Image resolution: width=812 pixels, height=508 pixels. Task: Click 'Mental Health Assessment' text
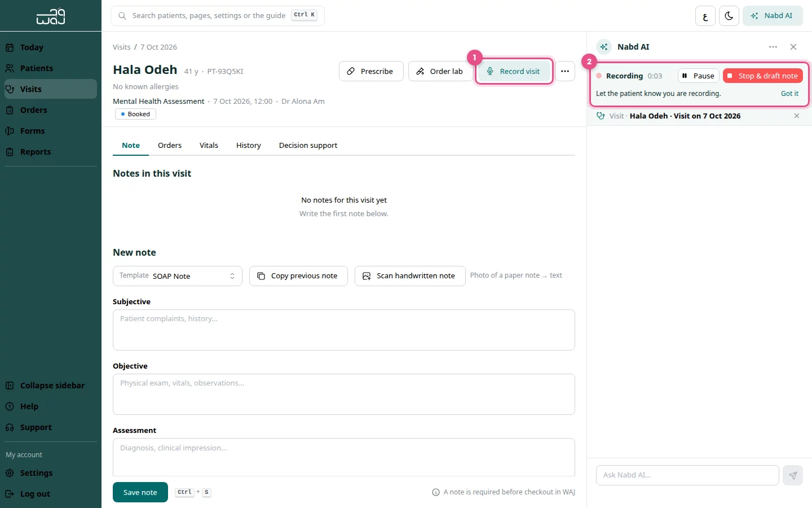tap(158, 101)
